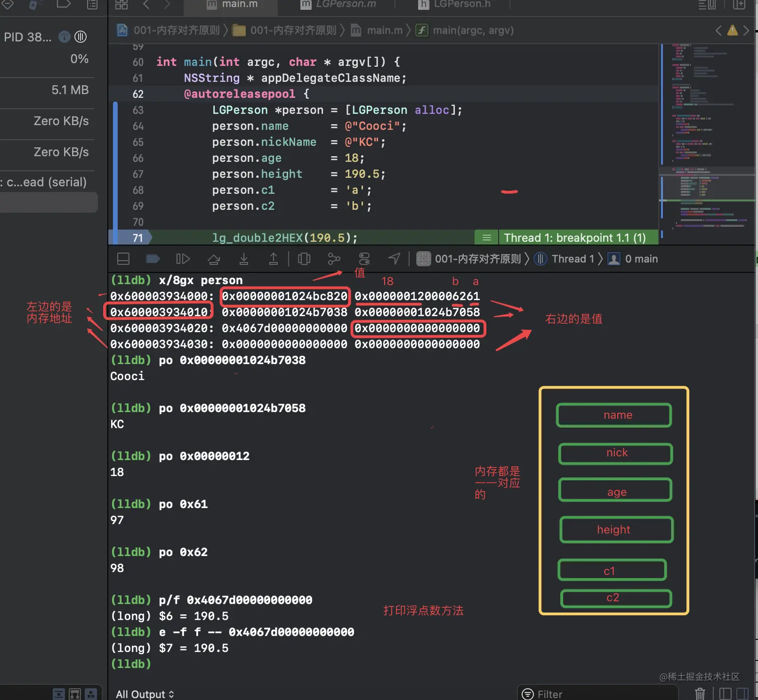Open main(argc, argv) function breadcrumb

(x=465, y=30)
